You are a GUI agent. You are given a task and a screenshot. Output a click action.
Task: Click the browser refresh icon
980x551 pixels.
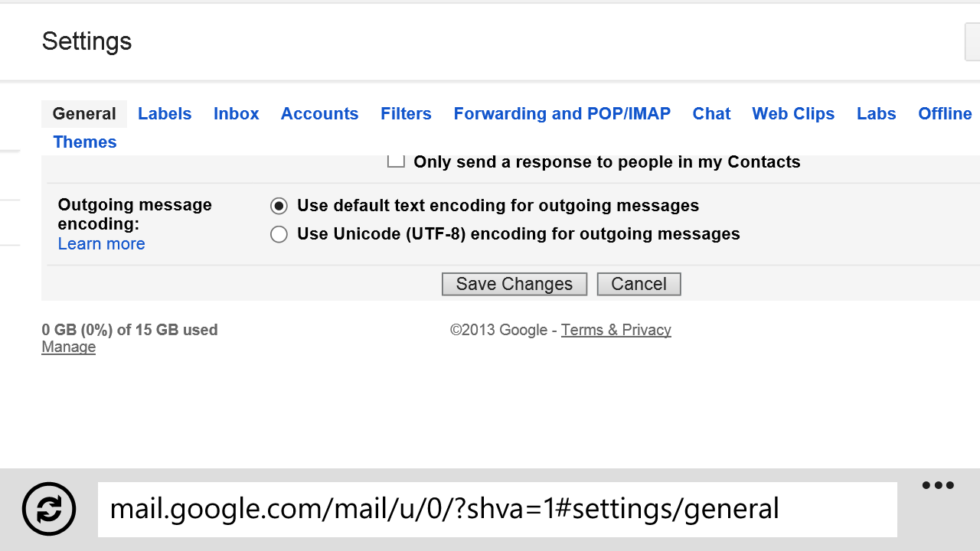click(49, 509)
